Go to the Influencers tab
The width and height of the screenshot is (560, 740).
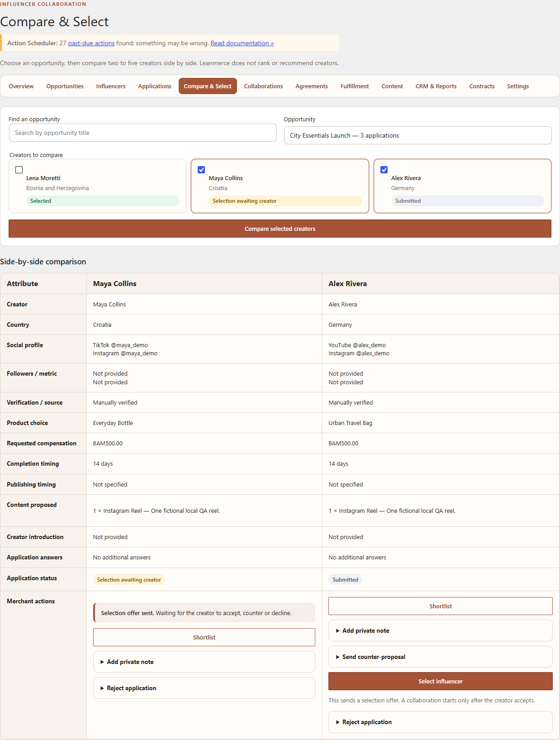pos(111,86)
